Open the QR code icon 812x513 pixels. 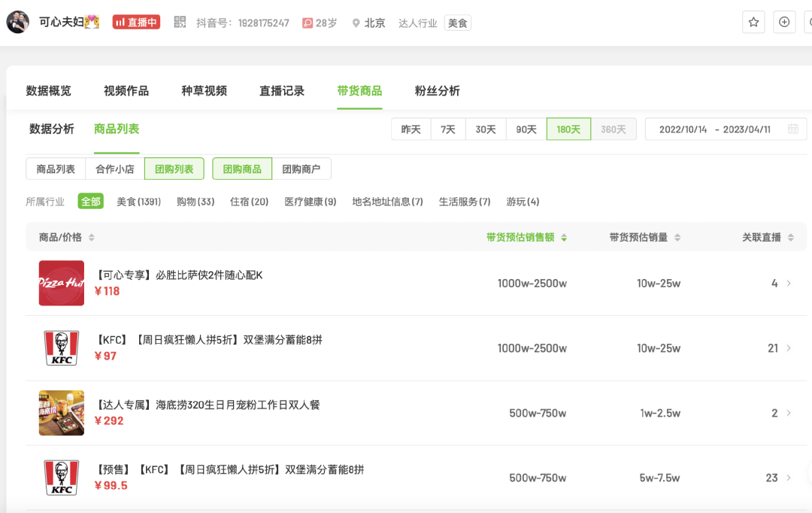coord(180,23)
